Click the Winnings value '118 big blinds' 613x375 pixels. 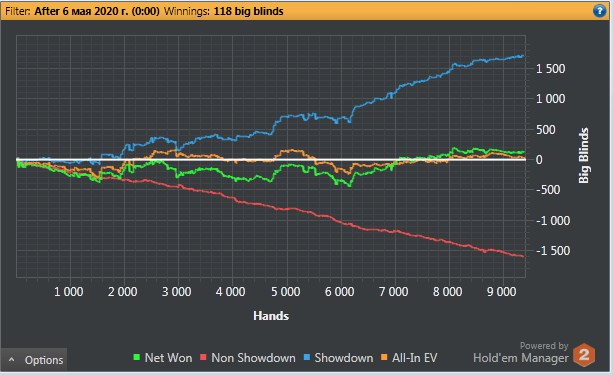[248, 11]
